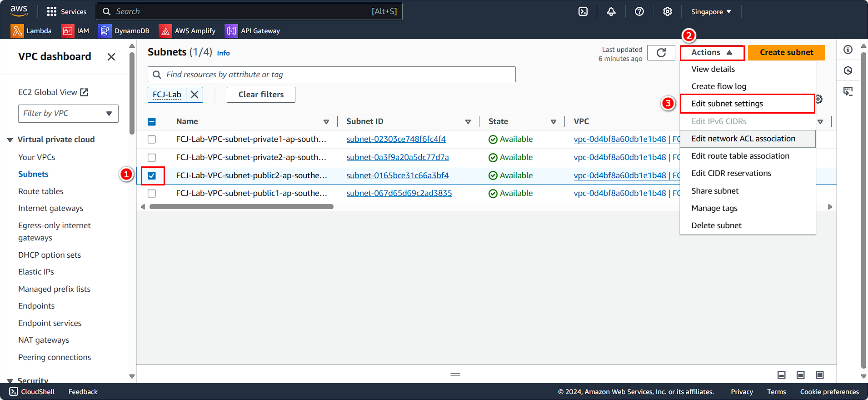Open table preferences gear icon

coord(819,99)
